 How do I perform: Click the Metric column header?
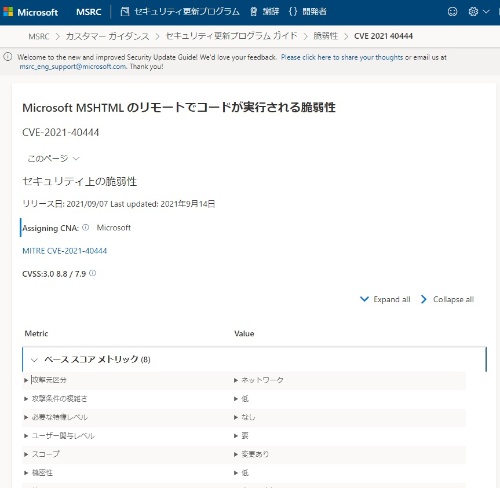click(36, 333)
